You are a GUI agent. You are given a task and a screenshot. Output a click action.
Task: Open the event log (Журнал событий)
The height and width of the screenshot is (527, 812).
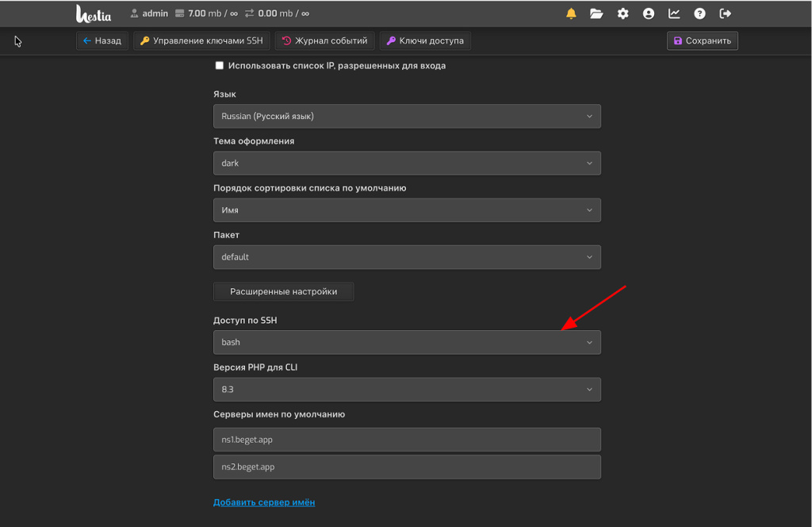pyautogui.click(x=324, y=40)
